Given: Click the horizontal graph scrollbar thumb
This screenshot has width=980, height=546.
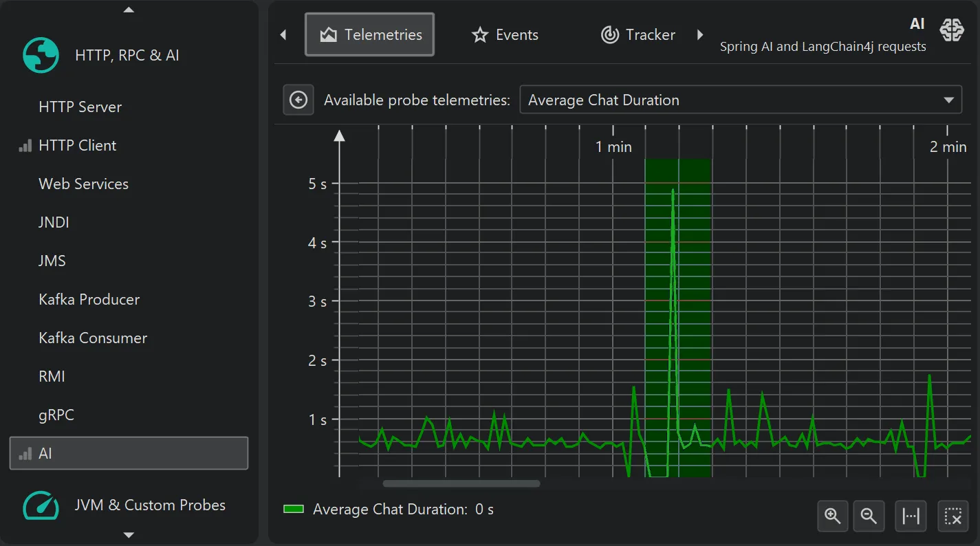Looking at the screenshot, I should (x=461, y=483).
